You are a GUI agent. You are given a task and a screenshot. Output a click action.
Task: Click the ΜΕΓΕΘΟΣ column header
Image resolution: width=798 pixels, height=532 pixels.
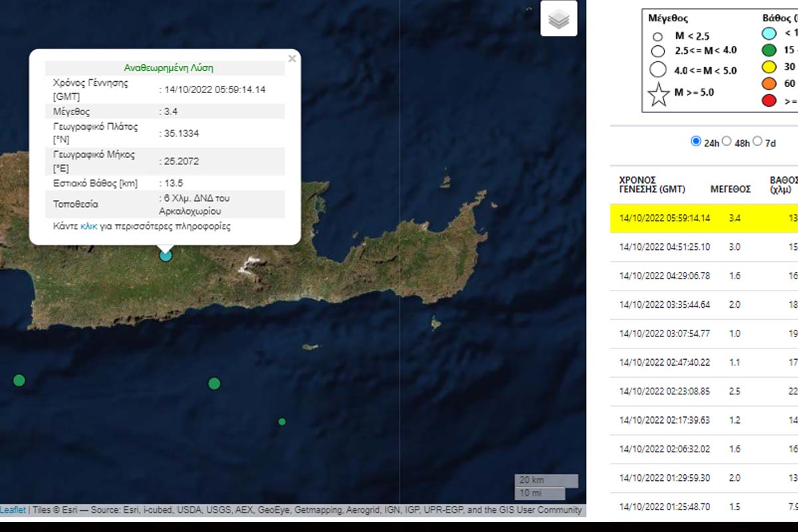point(730,189)
